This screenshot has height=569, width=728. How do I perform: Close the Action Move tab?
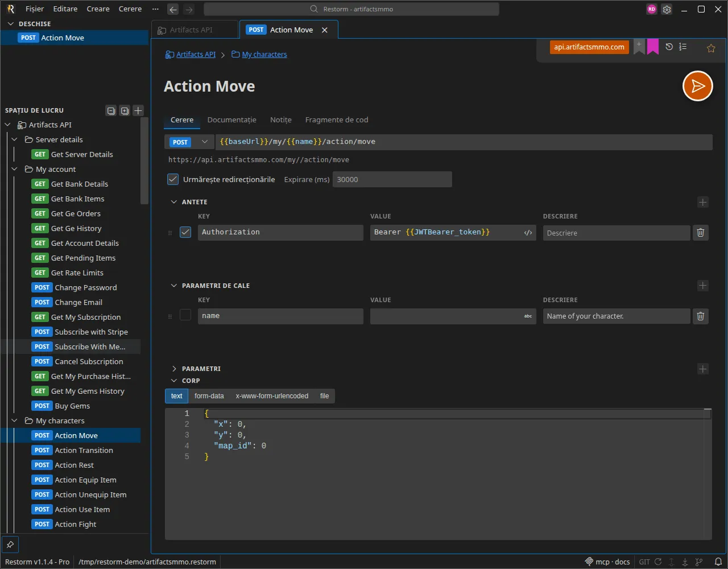pos(325,30)
